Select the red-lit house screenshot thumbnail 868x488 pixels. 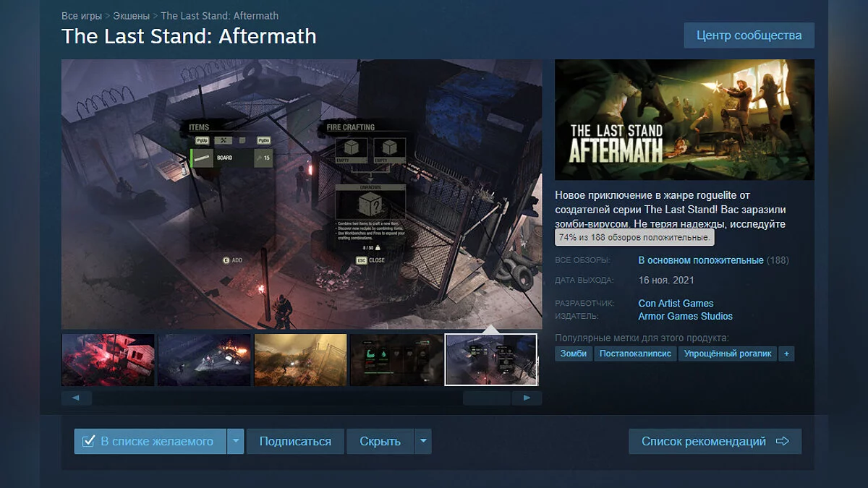point(108,359)
